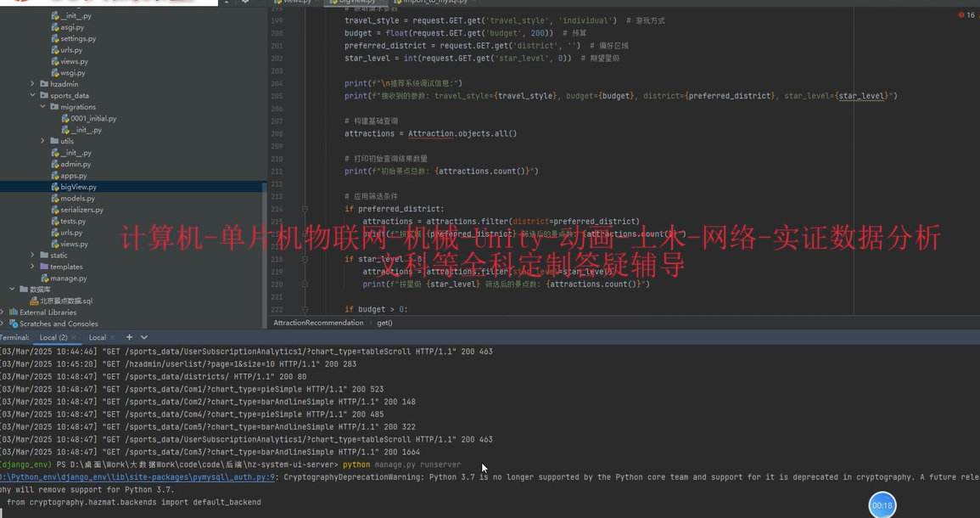Expand the utils folder arrow

43,141
